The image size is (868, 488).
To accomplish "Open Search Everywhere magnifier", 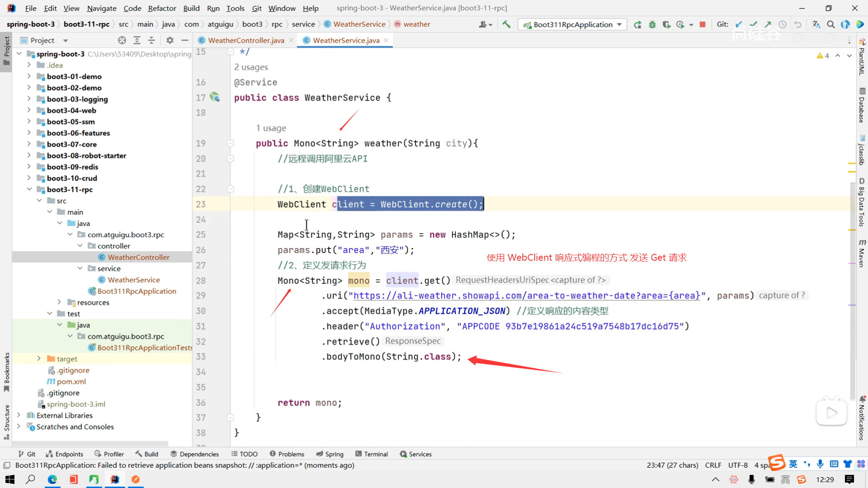I will pos(830,24).
